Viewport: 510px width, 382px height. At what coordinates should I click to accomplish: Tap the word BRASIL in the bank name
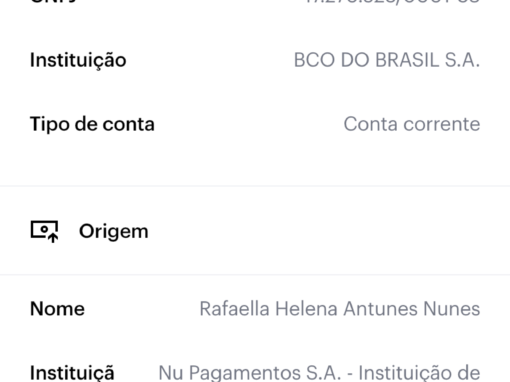[x=407, y=60]
